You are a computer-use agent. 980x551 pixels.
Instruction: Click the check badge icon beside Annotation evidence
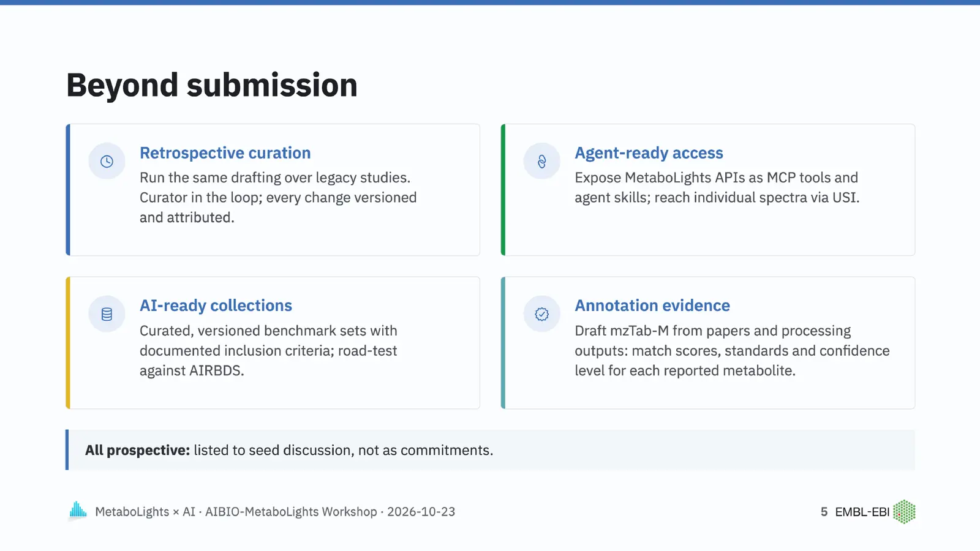541,314
